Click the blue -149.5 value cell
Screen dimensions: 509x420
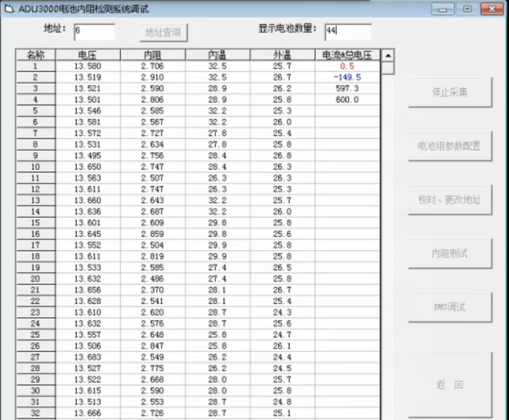click(347, 77)
